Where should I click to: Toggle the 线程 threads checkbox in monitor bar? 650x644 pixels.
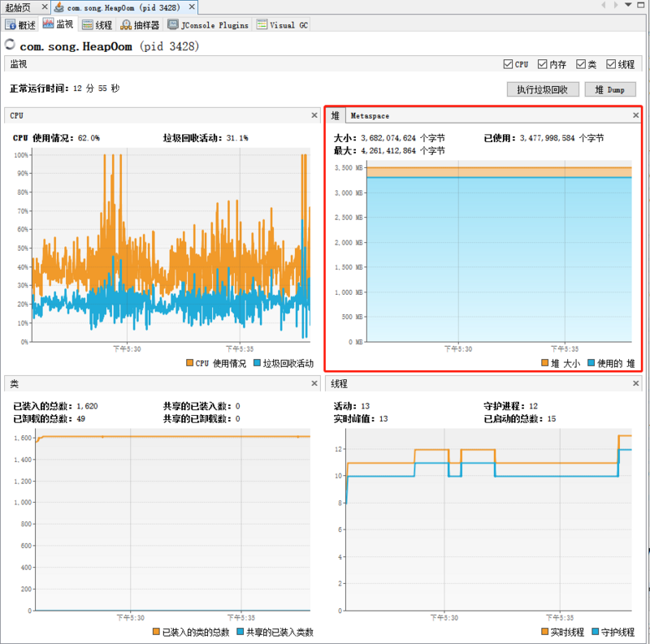(x=611, y=64)
